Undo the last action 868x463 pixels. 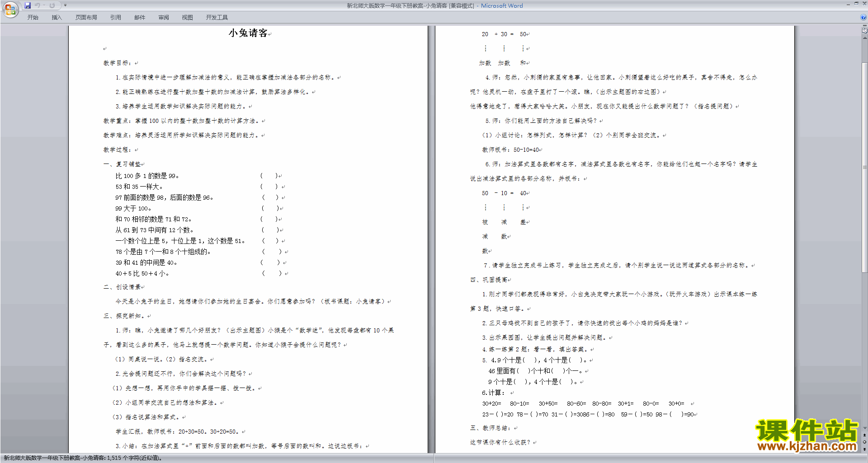tap(38, 5)
